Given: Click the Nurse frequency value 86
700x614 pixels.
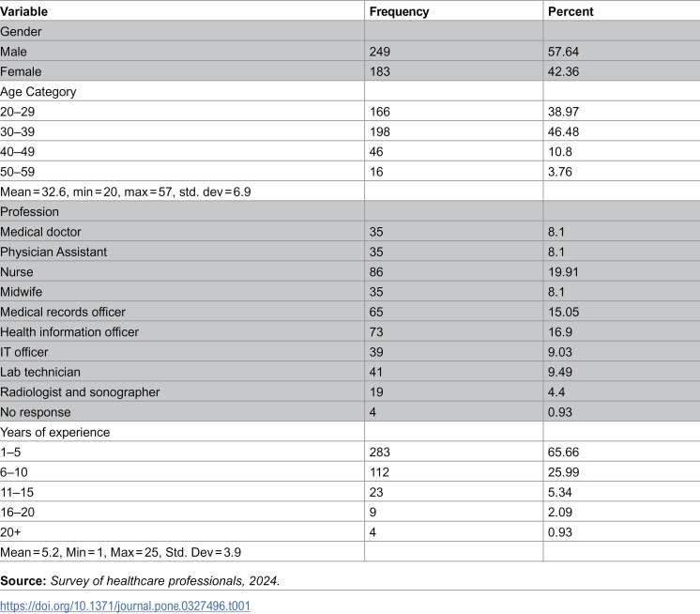Looking at the screenshot, I should (376, 271).
